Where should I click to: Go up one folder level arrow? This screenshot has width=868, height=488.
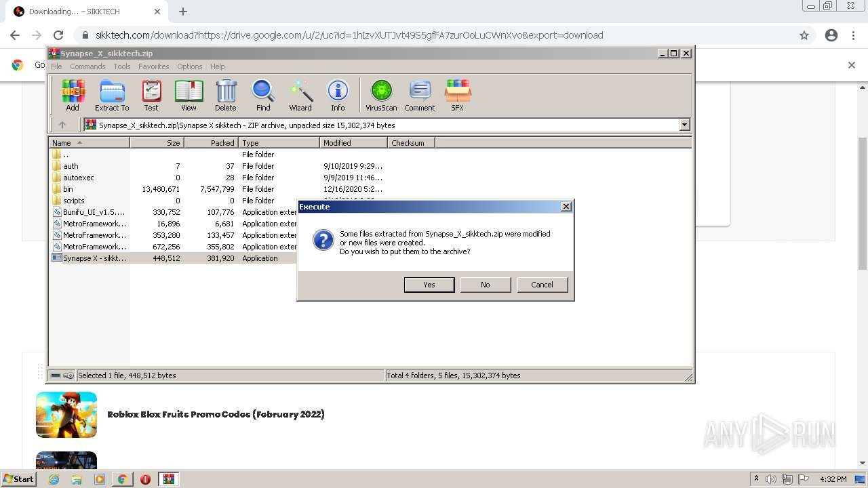point(62,125)
